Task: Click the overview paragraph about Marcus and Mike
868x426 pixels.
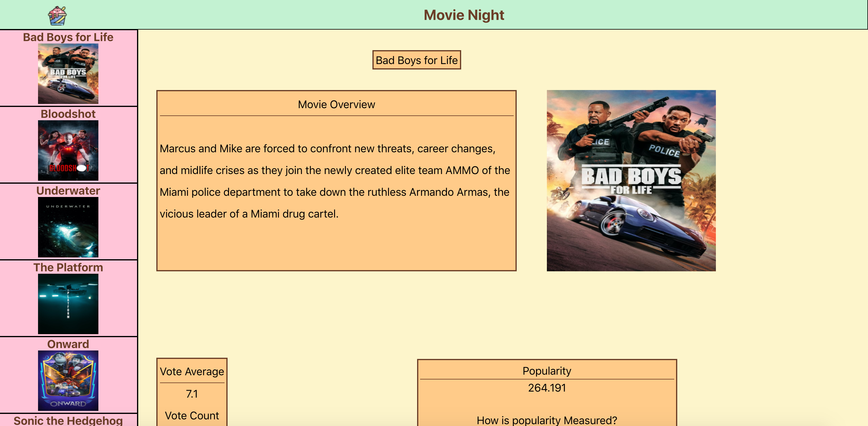Action: (335, 181)
